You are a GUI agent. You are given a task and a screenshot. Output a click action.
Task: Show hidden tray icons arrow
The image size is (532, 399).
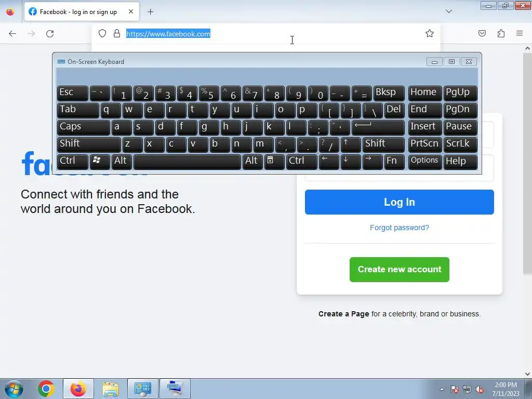[x=442, y=389]
